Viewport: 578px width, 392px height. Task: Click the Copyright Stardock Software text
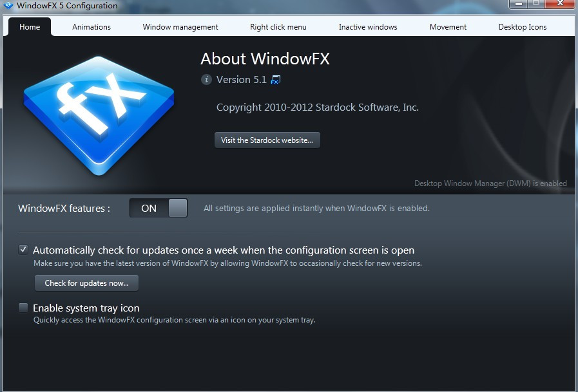[x=317, y=107]
